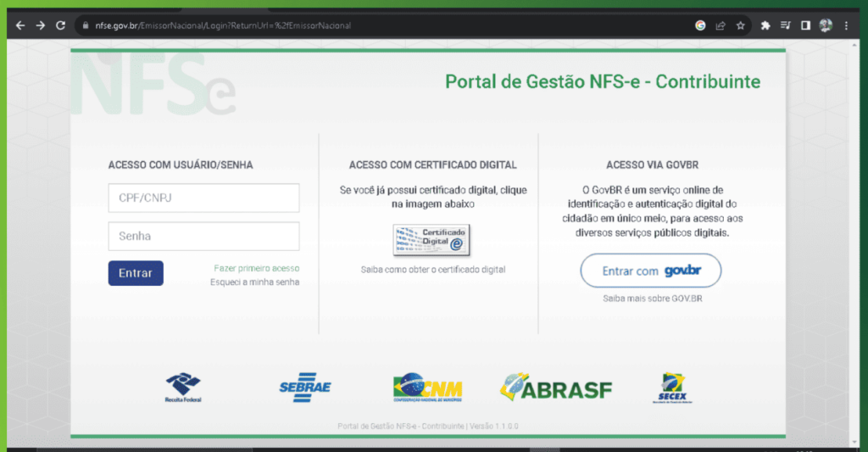The image size is (868, 452).
Task: Share this page from address bar
Action: click(721, 25)
